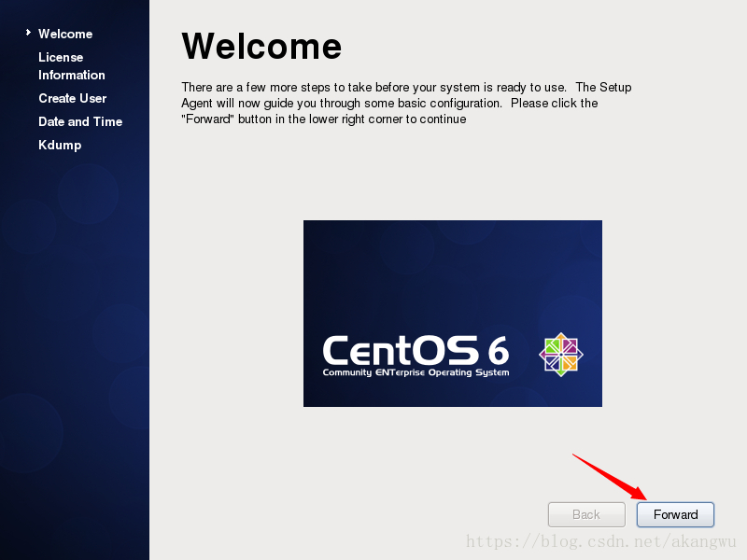The width and height of the screenshot is (747, 560).
Task: Click the CentOS 6 splash image
Action: pos(453,314)
